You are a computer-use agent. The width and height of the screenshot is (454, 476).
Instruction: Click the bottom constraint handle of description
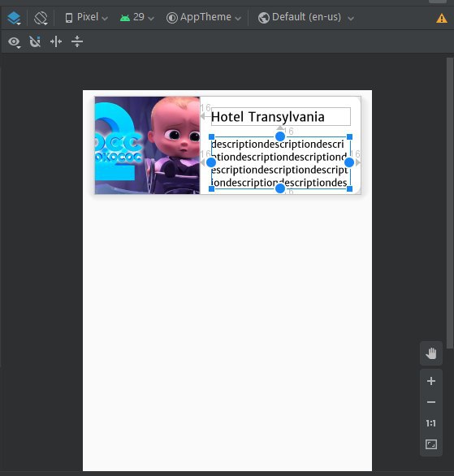tap(280, 188)
